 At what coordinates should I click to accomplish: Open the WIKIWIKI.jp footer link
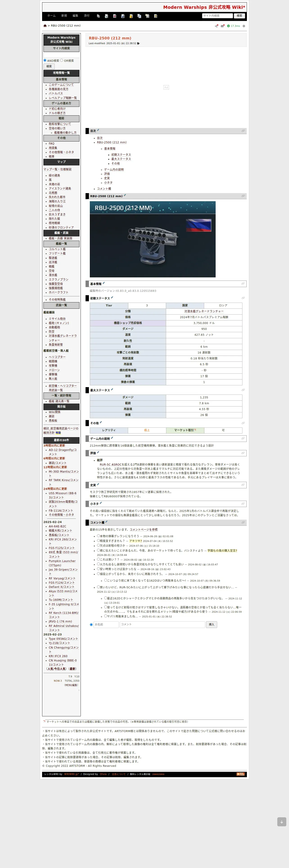(71, 774)
